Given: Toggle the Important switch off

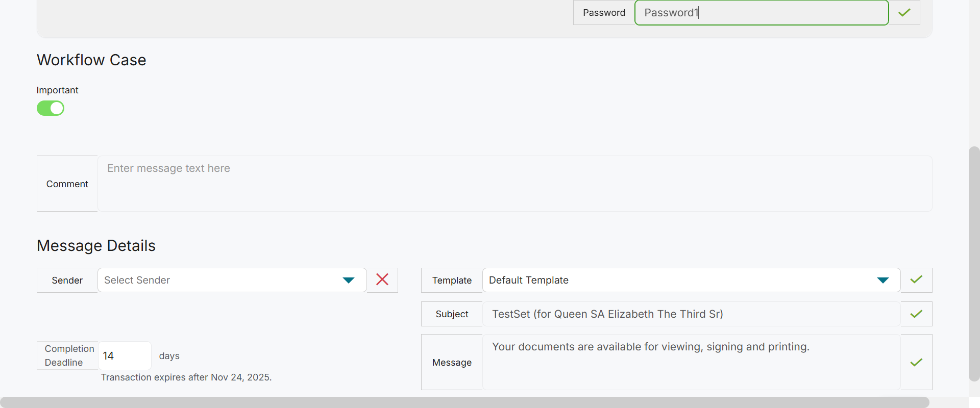Looking at the screenshot, I should (51, 108).
